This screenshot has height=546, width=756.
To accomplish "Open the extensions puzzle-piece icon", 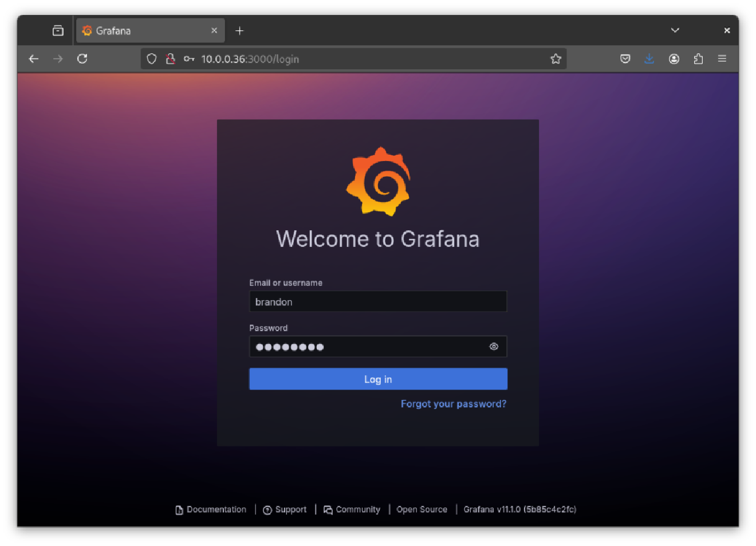I will [698, 58].
